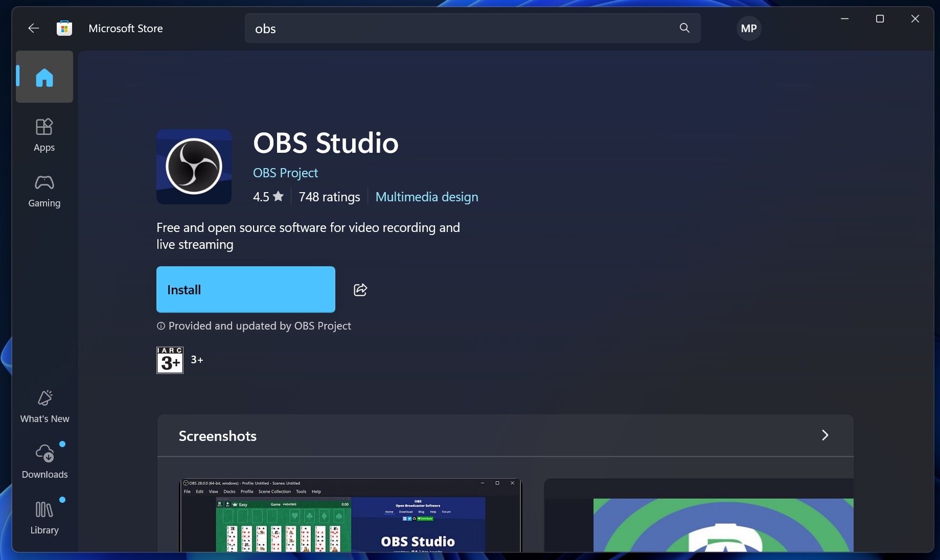The image size is (940, 560).
Task: Open the MP account profile menu
Action: [749, 29]
